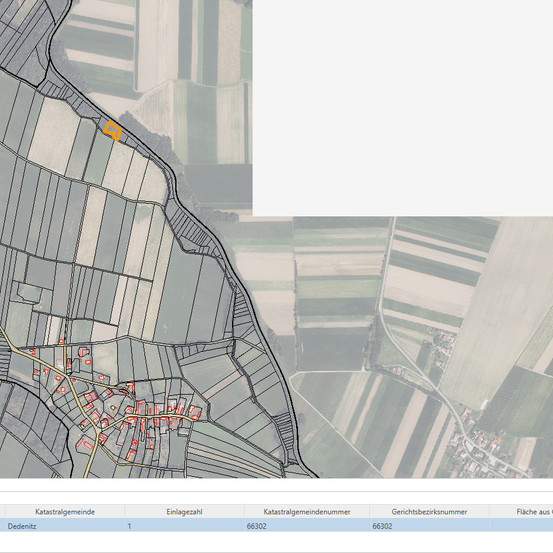This screenshot has height=553, width=553.
Task: Select the partially visible Fläche aus column header
Action: (x=521, y=511)
